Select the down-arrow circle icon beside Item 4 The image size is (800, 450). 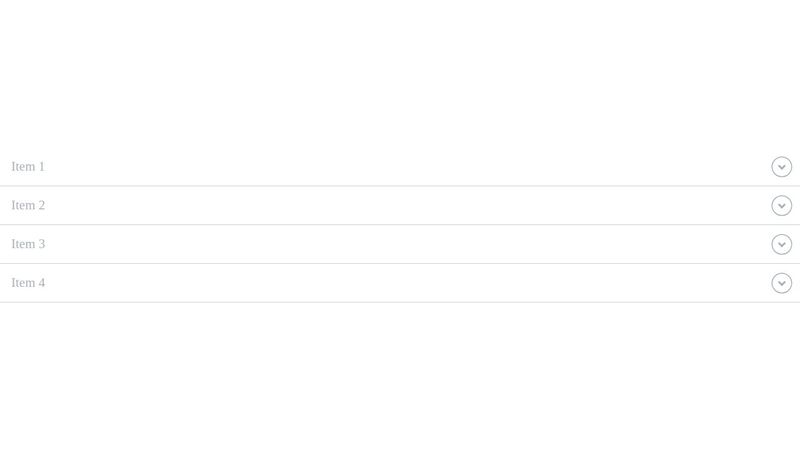[781, 283]
